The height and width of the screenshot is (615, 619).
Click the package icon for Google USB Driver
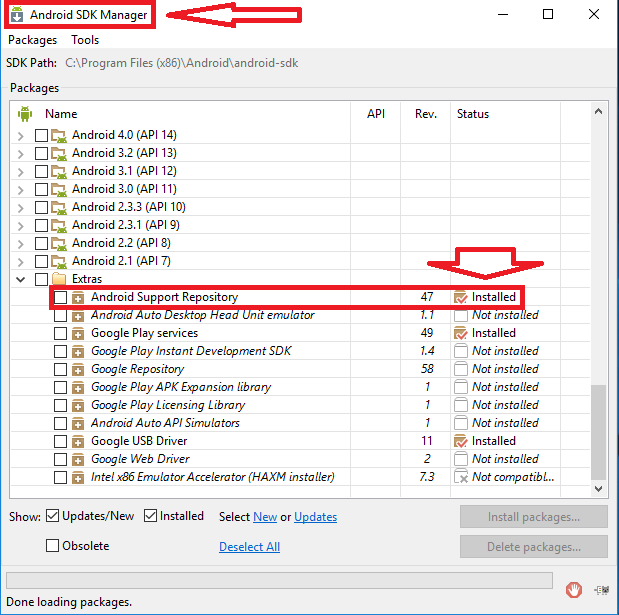[78, 441]
